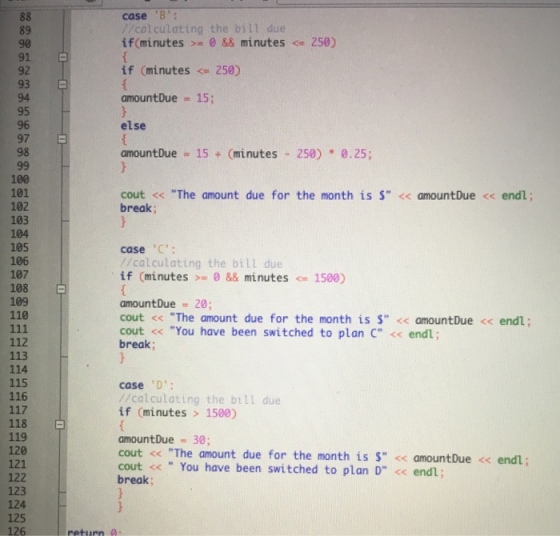Click the break statement on line 102
This screenshot has width=560, height=536.
138,208
